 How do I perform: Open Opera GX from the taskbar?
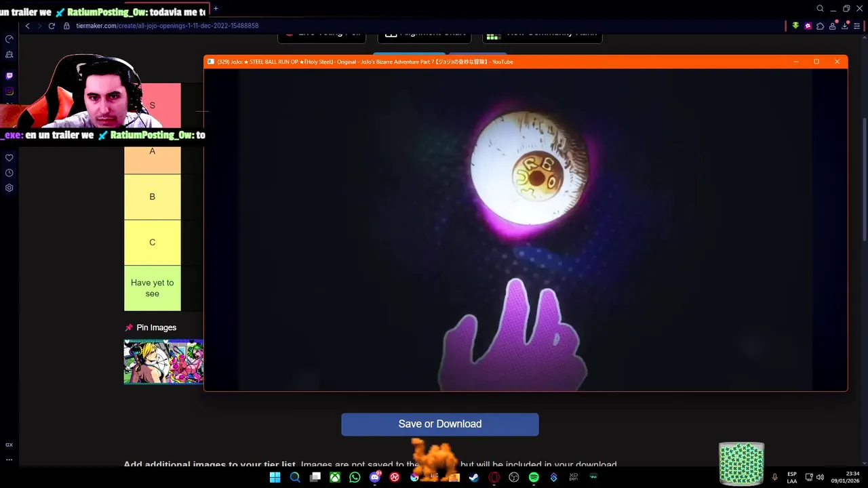pos(494,477)
